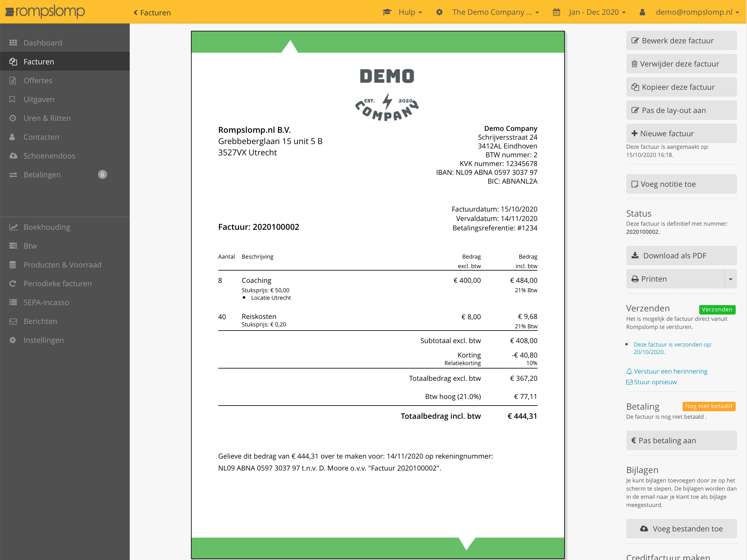The width and height of the screenshot is (747, 560).
Task: Click the Rompslomp logo
Action: pyautogui.click(x=45, y=12)
